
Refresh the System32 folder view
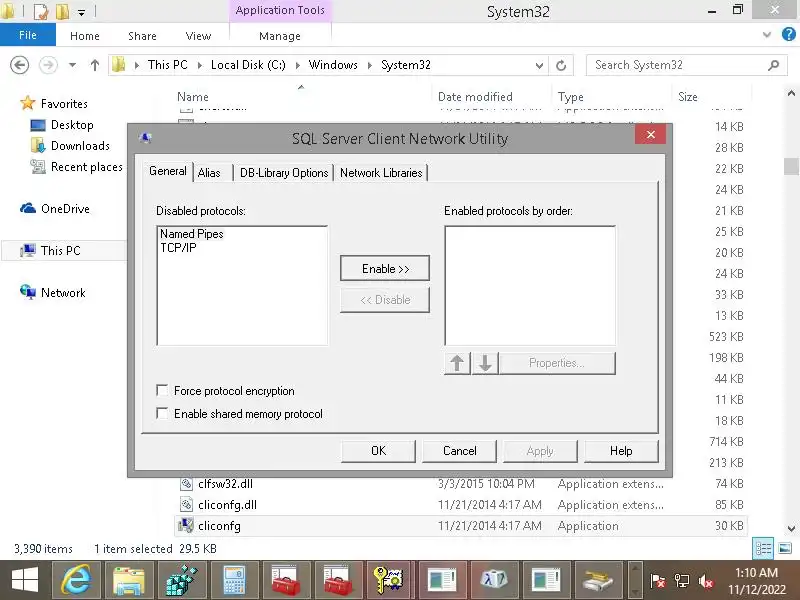click(x=561, y=65)
